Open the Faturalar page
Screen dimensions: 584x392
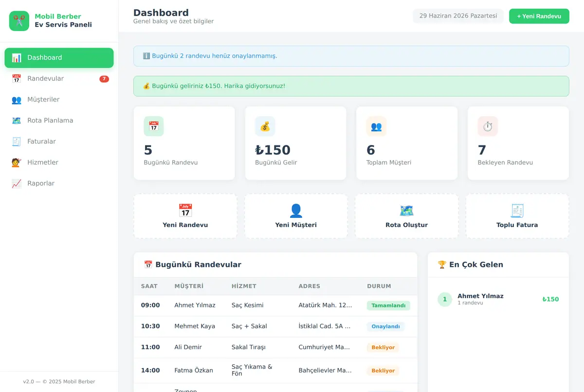coord(59,142)
